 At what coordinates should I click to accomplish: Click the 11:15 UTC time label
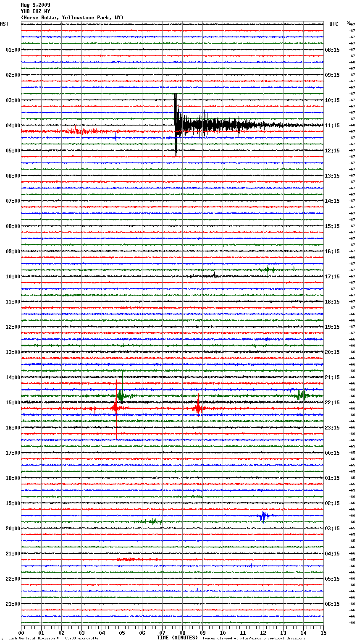(x=332, y=126)
